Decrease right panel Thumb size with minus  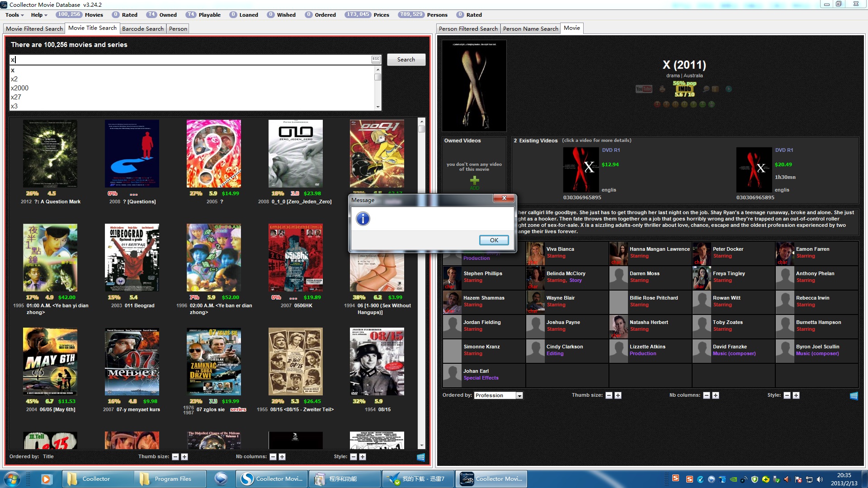609,395
